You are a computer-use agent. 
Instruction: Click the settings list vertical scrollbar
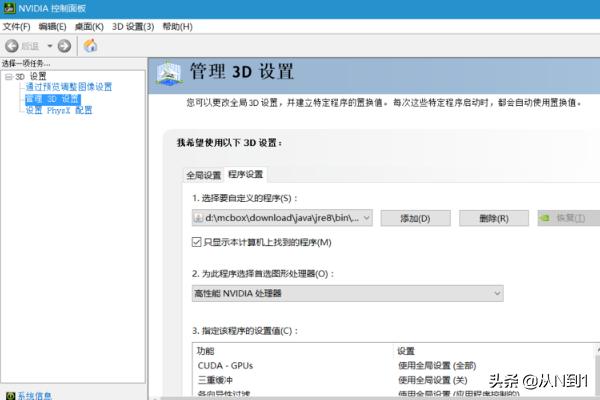(x=597, y=371)
